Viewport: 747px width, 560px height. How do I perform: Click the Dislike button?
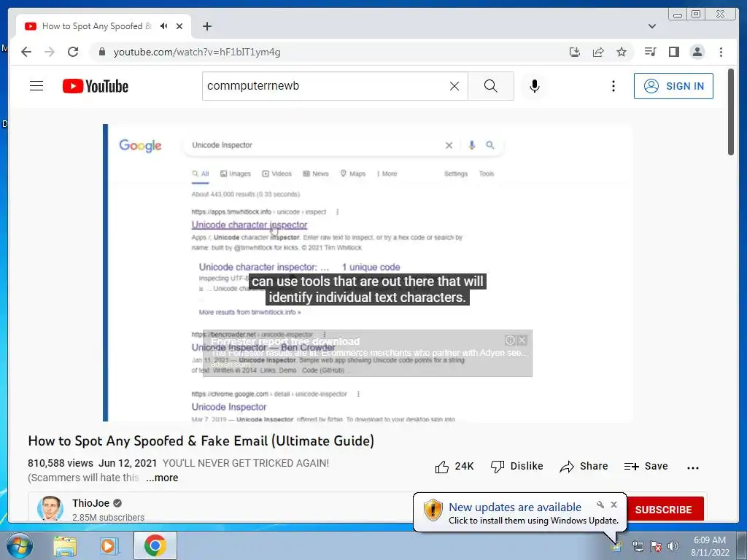point(516,466)
